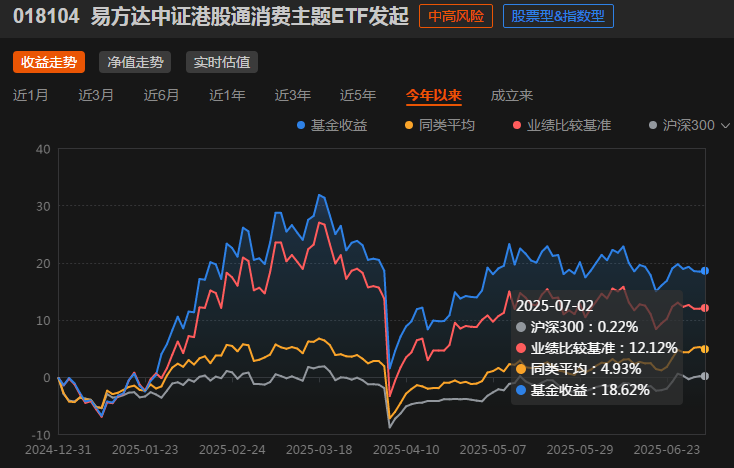Click tooltip value 沪深300：0.22%

click(584, 327)
